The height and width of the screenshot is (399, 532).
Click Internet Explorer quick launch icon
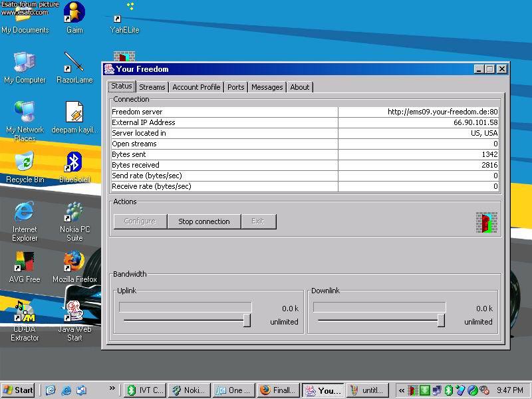coord(66,390)
